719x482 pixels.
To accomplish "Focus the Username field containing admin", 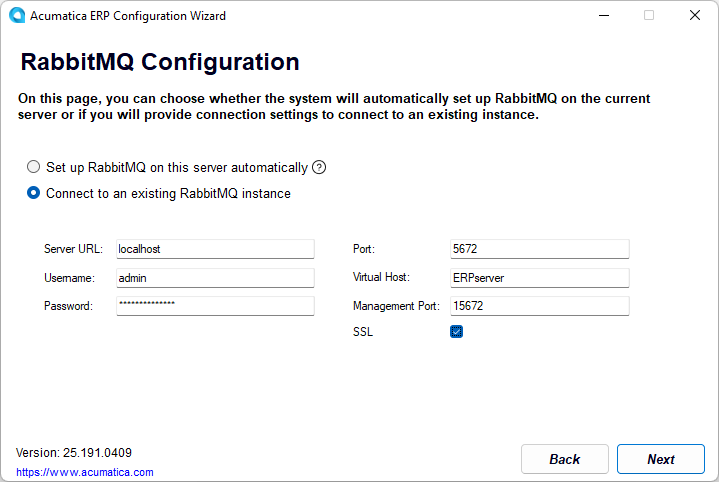I will coord(215,278).
